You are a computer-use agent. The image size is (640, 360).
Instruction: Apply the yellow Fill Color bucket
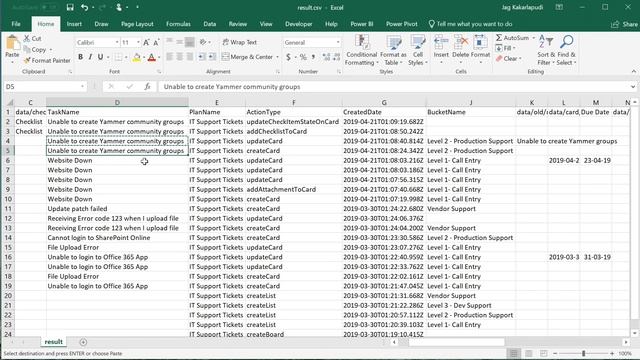137,58
